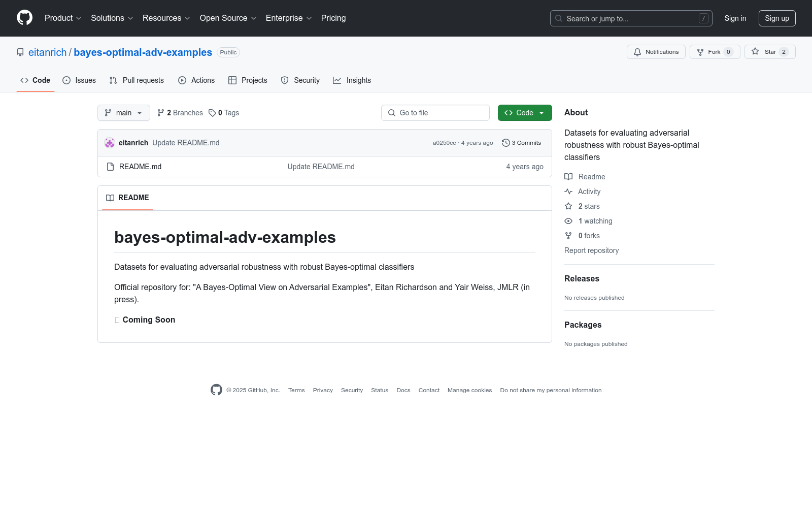This screenshot has width=812, height=508.
Task: Open the 1 watching link
Action: click(x=595, y=221)
